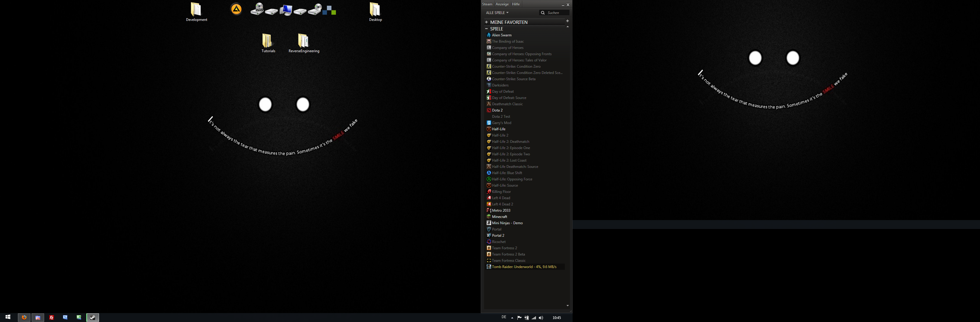Open the Desktop folder icon
Screen dimensions: 980x322
(375, 12)
